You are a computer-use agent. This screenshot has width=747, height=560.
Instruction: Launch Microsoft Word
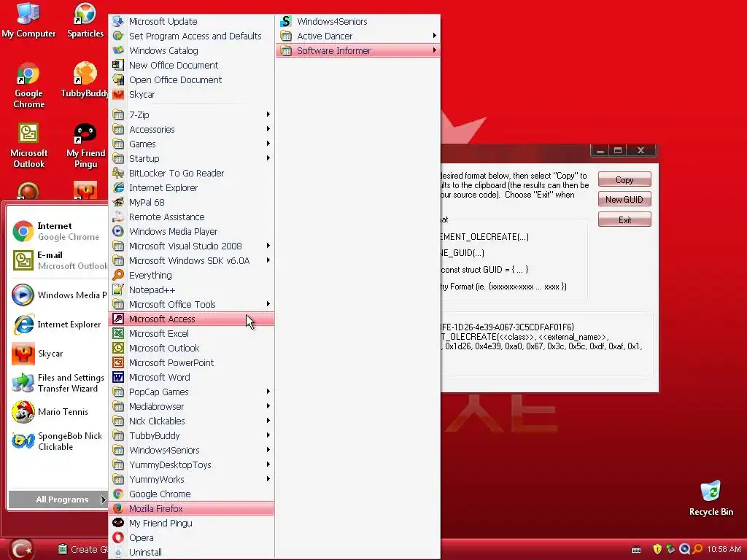pyautogui.click(x=192, y=377)
